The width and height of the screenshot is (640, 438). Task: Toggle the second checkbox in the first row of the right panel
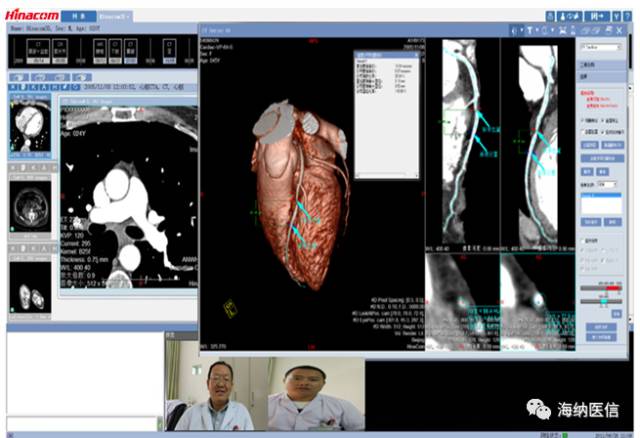(602, 120)
